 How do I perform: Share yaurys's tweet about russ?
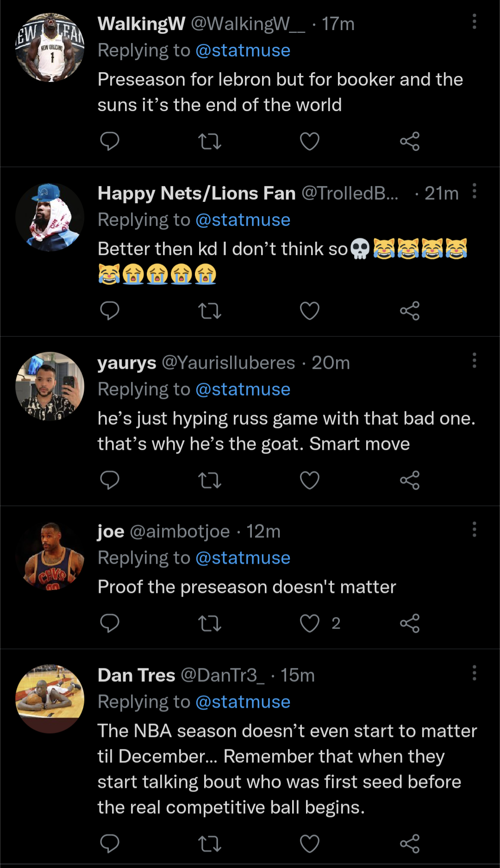pyautogui.click(x=410, y=480)
